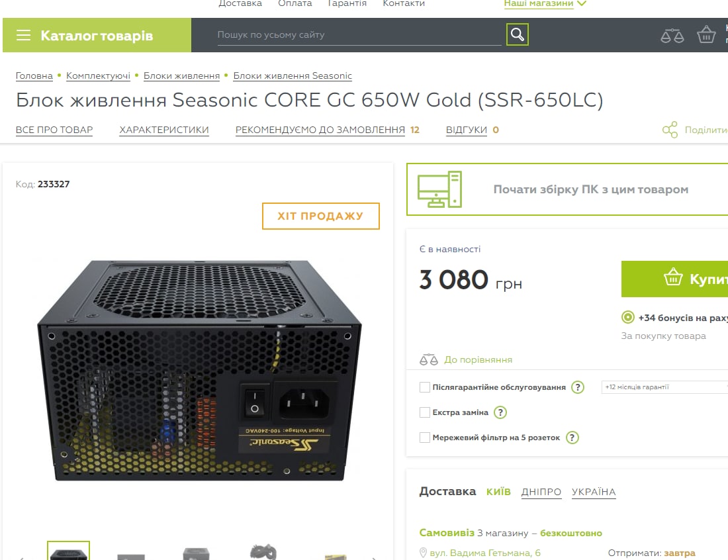Click the site search input field
728x560 pixels.
359,35
